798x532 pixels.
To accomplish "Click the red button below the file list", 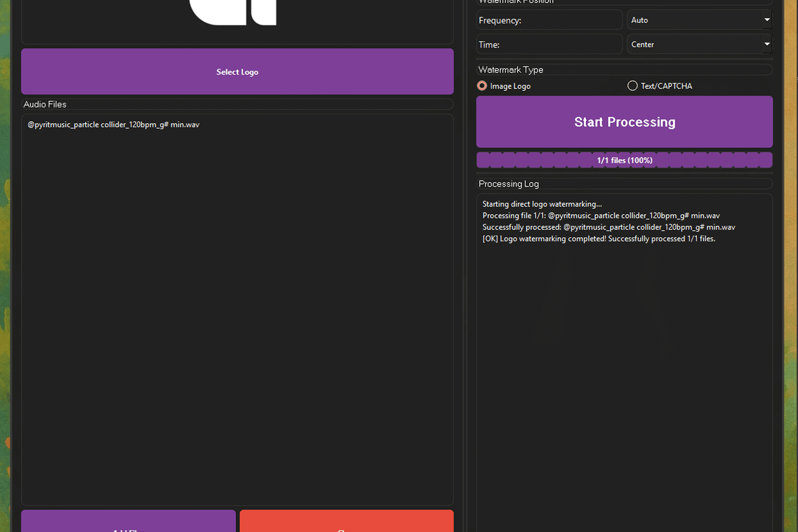I will [x=346, y=521].
